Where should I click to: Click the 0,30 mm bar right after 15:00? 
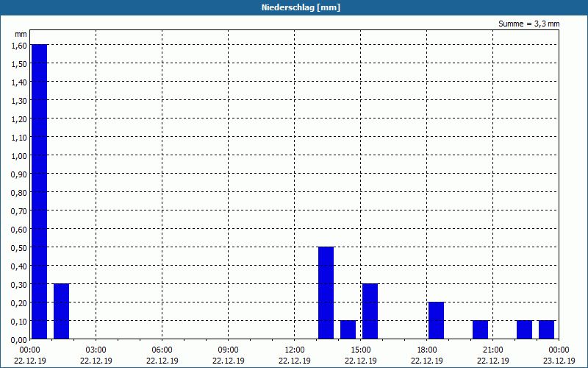(x=370, y=311)
